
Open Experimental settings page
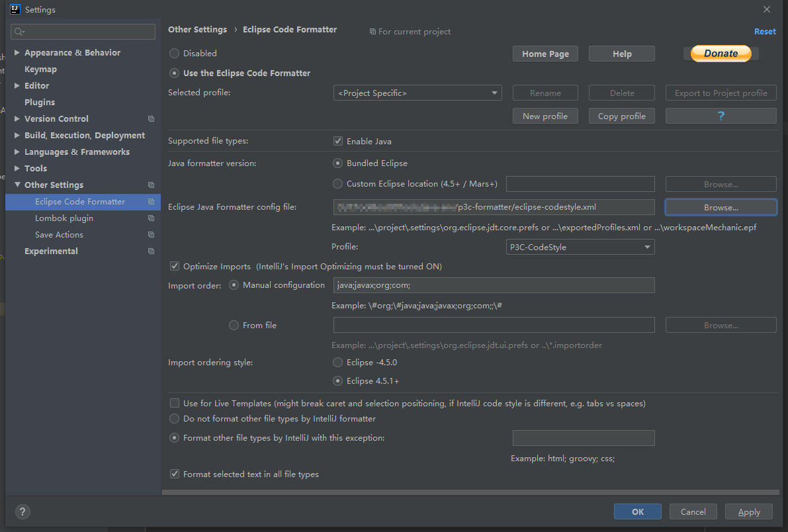51,251
